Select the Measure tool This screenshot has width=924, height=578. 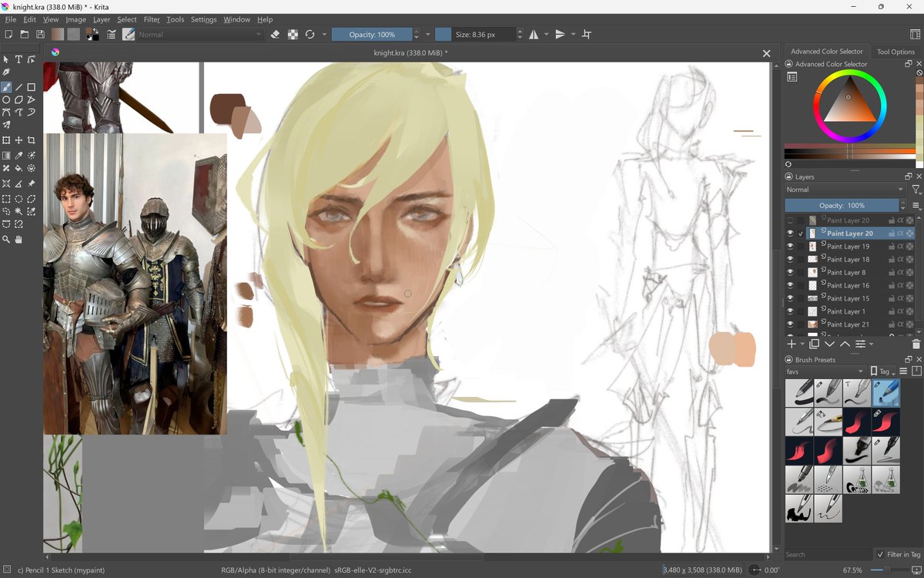point(18,183)
